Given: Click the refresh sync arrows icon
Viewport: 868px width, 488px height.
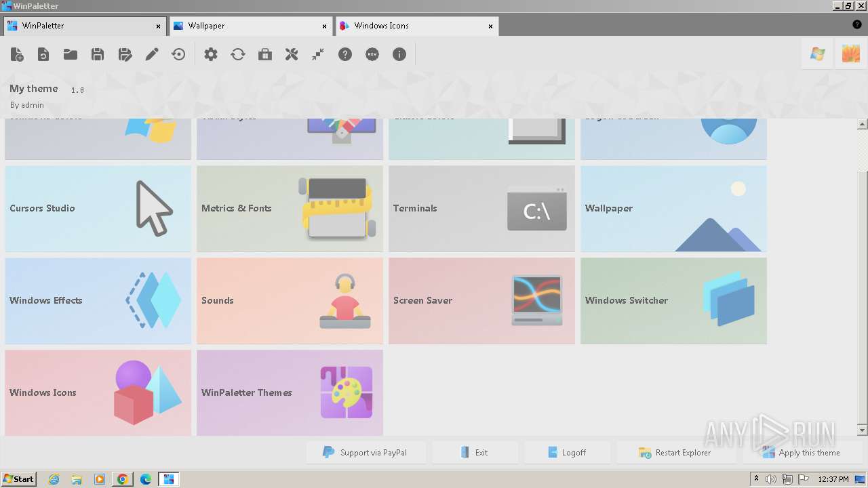Looking at the screenshot, I should 238,54.
